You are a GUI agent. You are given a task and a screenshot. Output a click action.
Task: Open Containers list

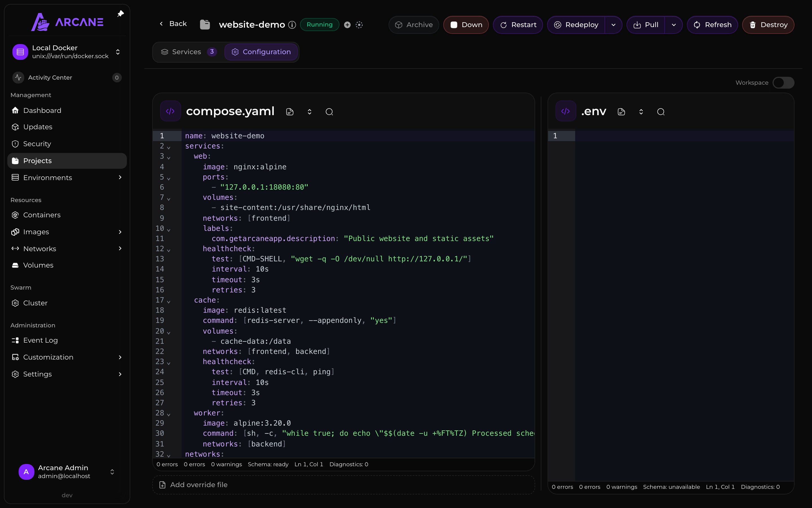point(67,215)
